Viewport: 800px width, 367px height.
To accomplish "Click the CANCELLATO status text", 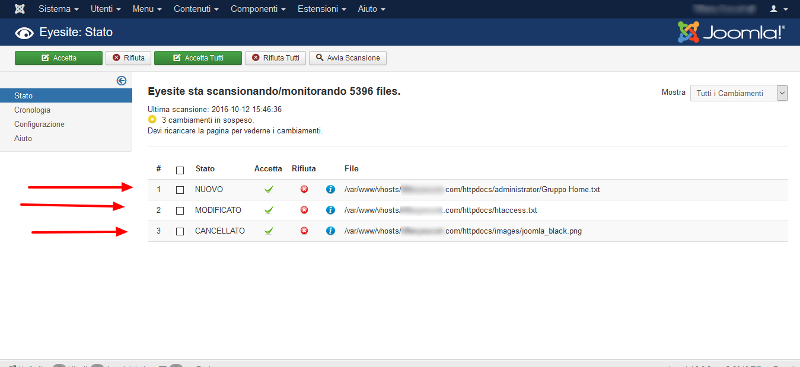I will pos(220,231).
